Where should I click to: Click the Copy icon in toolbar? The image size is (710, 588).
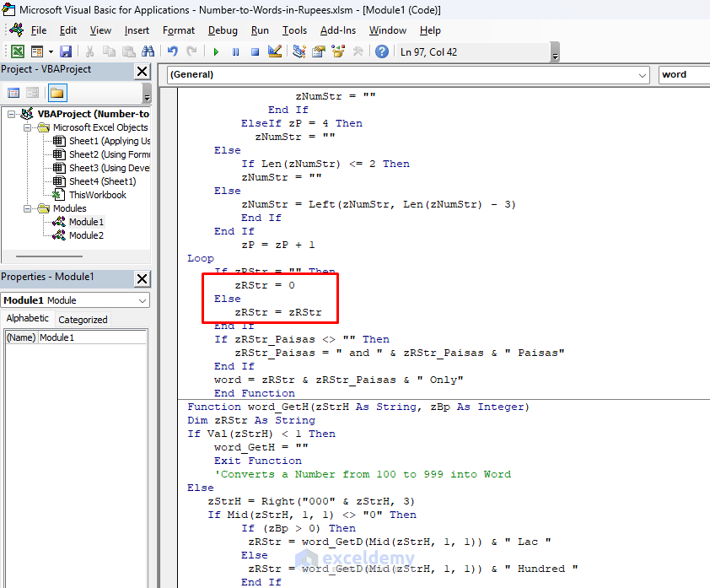pyautogui.click(x=109, y=51)
